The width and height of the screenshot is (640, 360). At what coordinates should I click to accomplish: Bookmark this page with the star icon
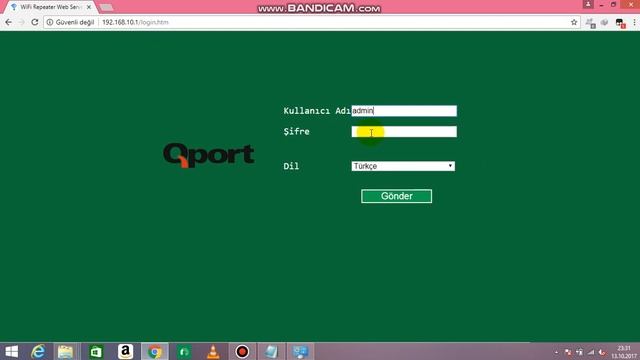click(x=574, y=22)
